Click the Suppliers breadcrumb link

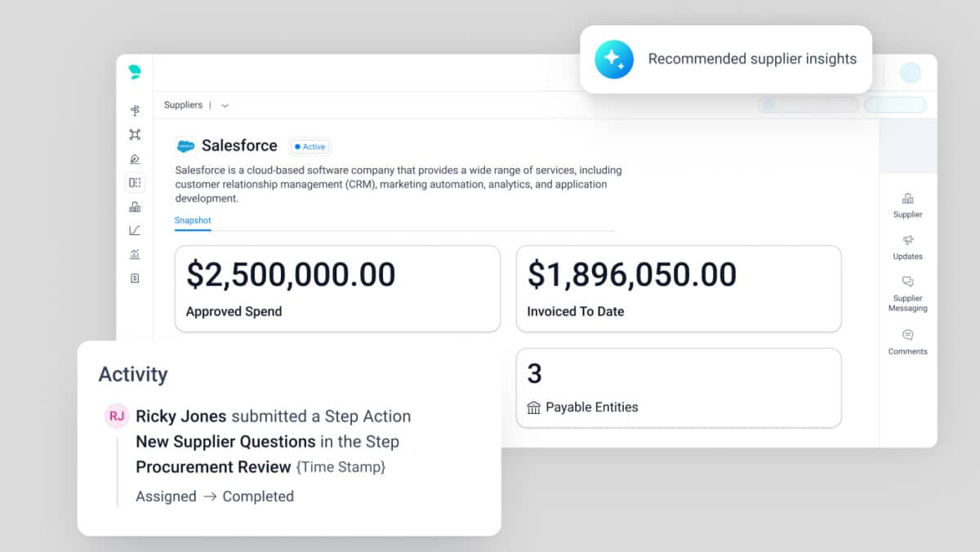tap(183, 105)
